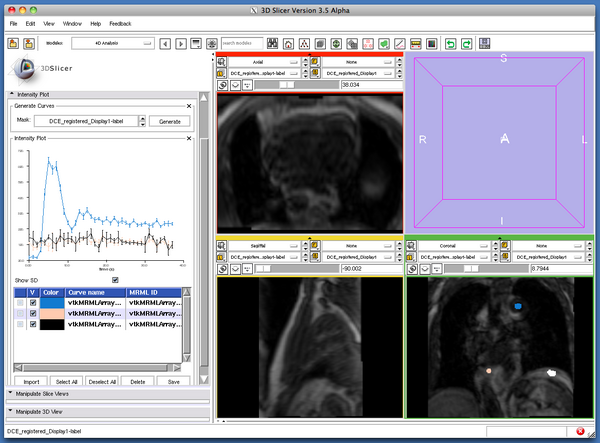
Task: Toggle the Show SD checkbox
Action: 115,280
